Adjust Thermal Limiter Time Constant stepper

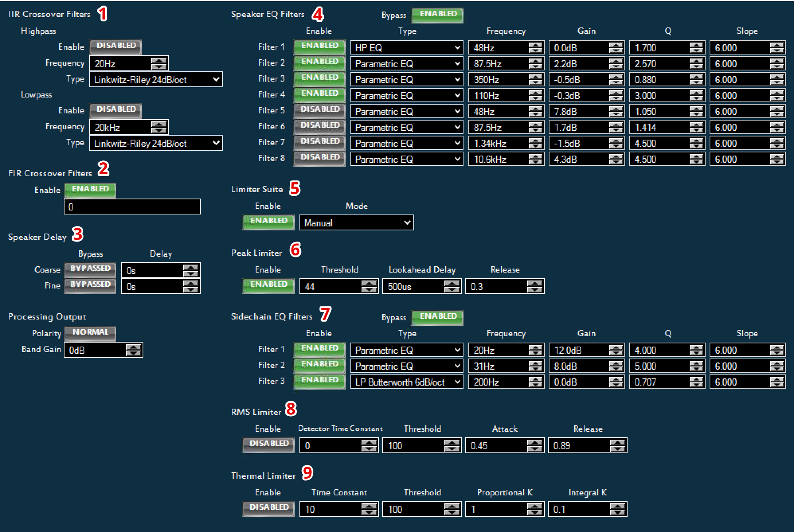click(369, 509)
